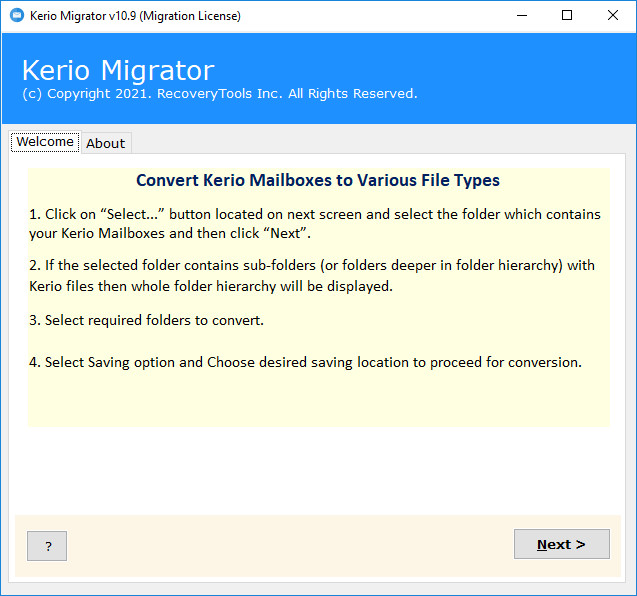Select the Welcome tab
The height and width of the screenshot is (596, 637).
point(45,142)
